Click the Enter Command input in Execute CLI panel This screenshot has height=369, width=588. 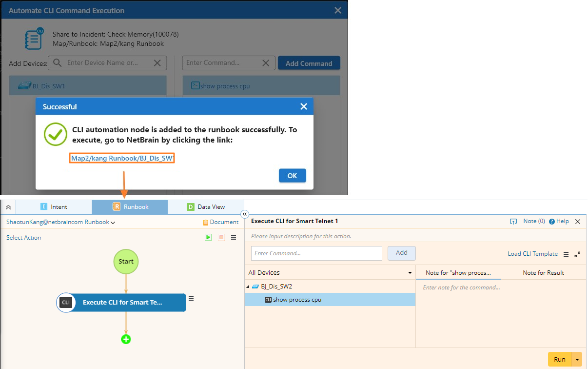pos(316,253)
